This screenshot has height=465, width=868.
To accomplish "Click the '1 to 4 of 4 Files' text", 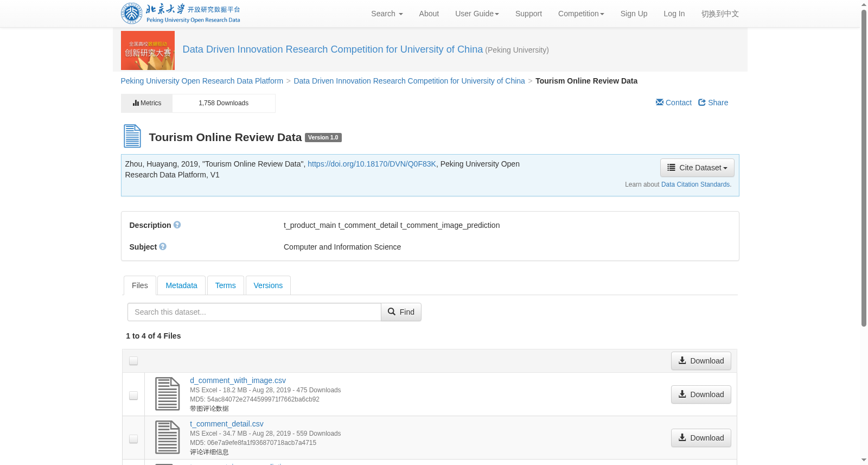I will pyautogui.click(x=154, y=336).
